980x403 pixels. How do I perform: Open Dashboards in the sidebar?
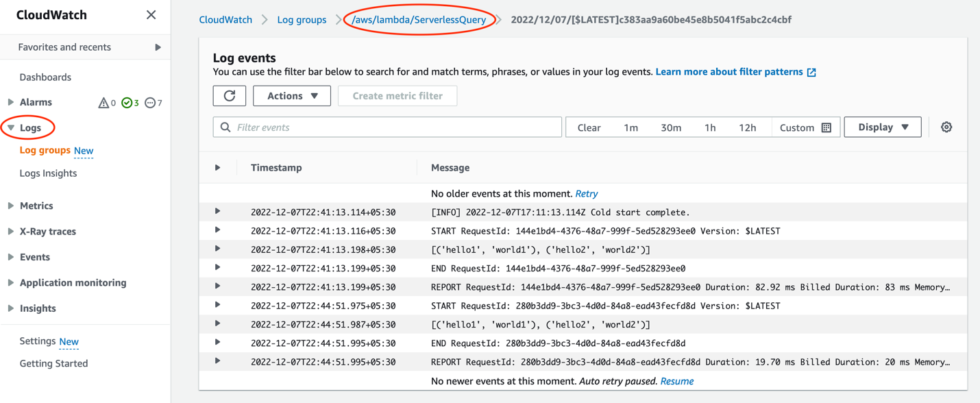point(45,77)
